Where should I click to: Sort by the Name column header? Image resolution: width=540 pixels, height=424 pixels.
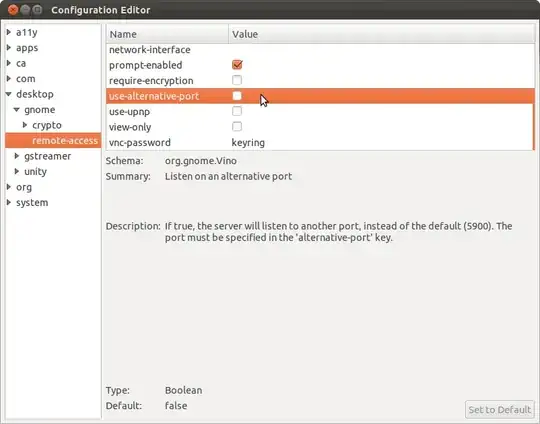(x=167, y=34)
